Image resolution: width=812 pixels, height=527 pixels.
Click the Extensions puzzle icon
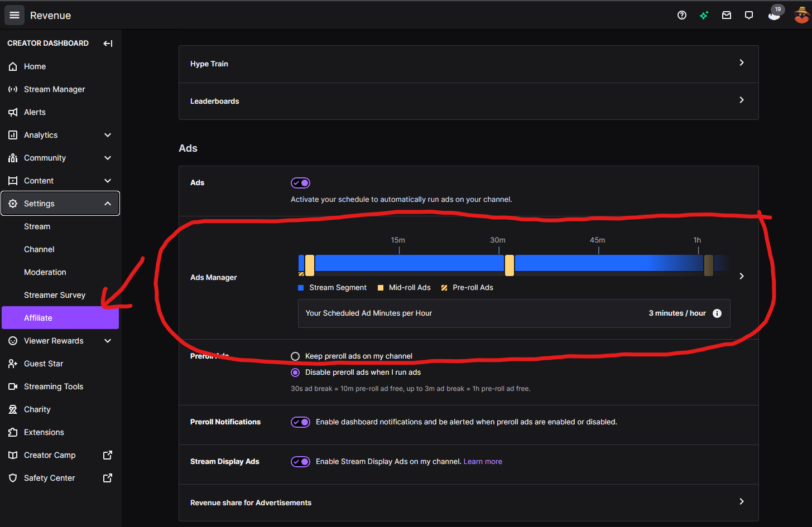(13, 432)
